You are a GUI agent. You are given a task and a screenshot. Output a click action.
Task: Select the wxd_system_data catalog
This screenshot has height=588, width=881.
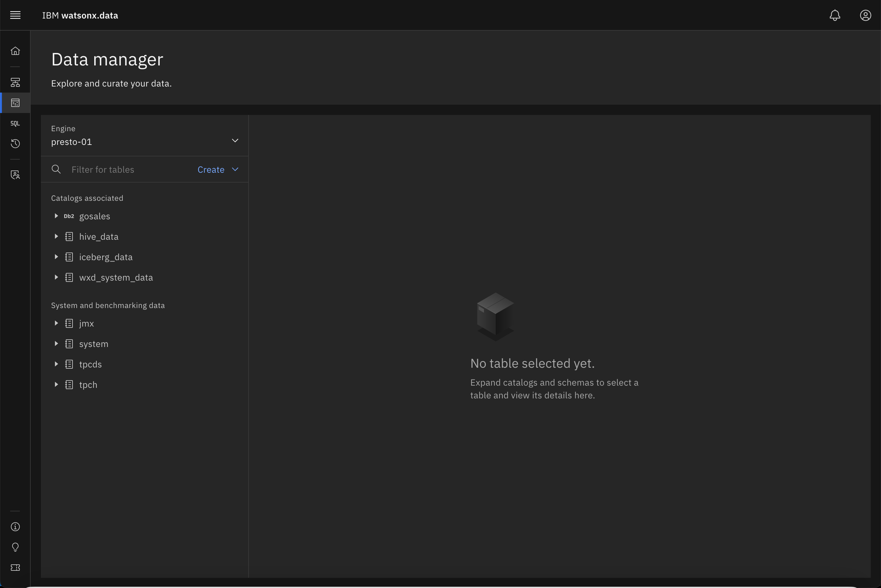point(116,277)
